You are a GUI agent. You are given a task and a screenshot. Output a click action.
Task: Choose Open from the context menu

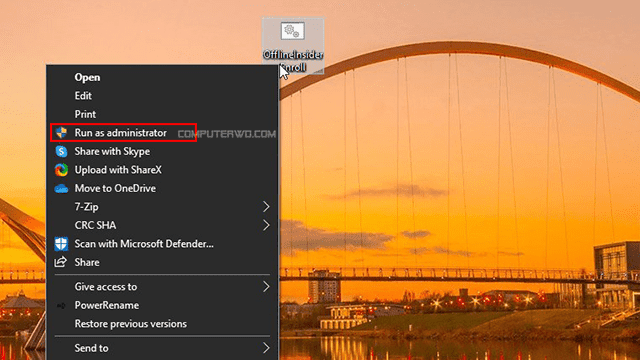pyautogui.click(x=162, y=77)
